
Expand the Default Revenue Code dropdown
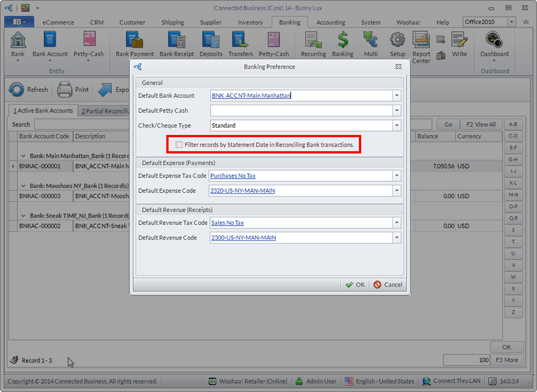(396, 237)
